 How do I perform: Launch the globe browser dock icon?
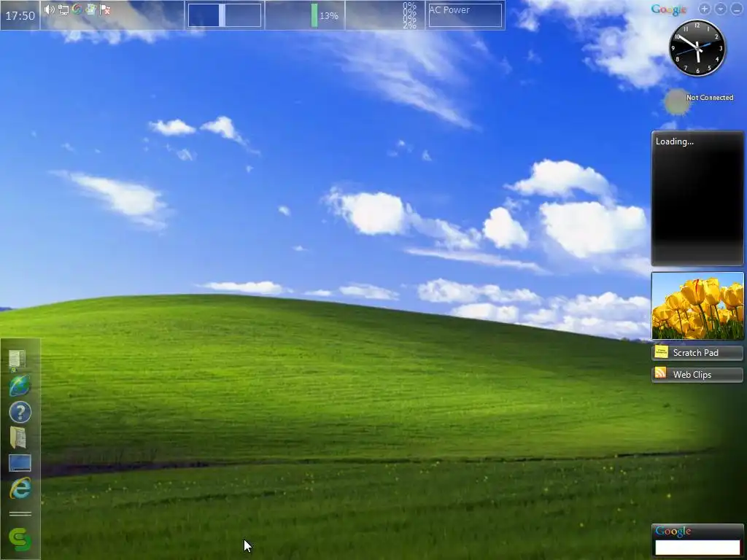point(20,385)
